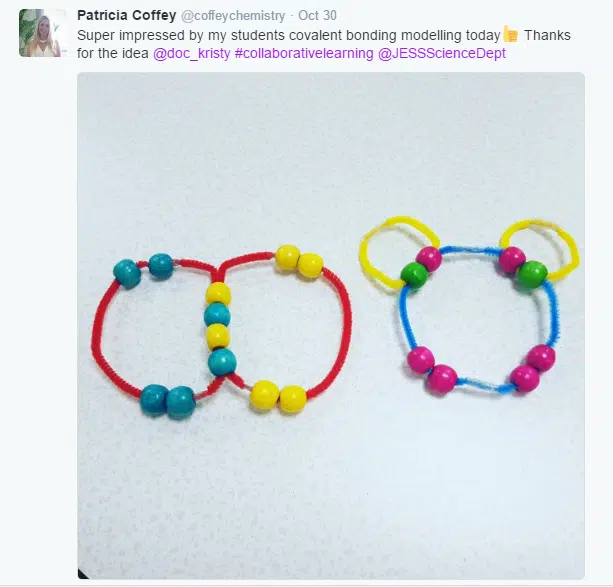Open the @coffeychemistry handle
The width and height of the screenshot is (613, 587).
(233, 16)
